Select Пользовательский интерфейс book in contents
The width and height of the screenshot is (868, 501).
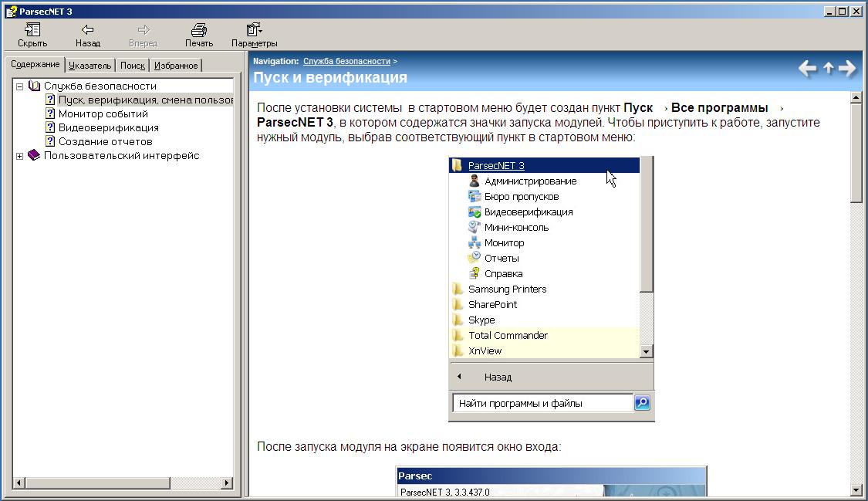click(x=121, y=156)
